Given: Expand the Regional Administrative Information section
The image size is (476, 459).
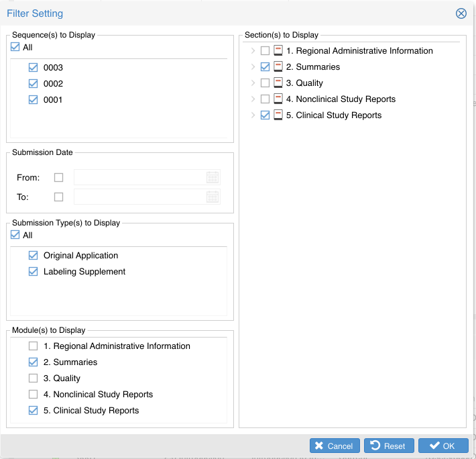Looking at the screenshot, I should click(x=253, y=51).
